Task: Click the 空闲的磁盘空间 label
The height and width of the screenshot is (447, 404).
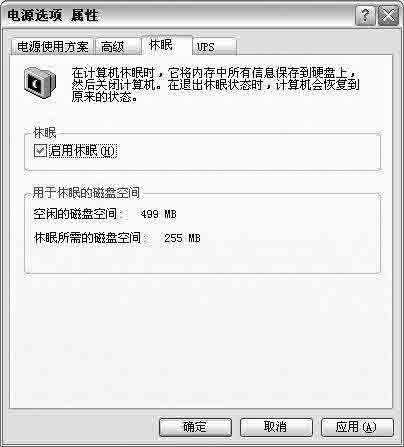Action: click(76, 214)
